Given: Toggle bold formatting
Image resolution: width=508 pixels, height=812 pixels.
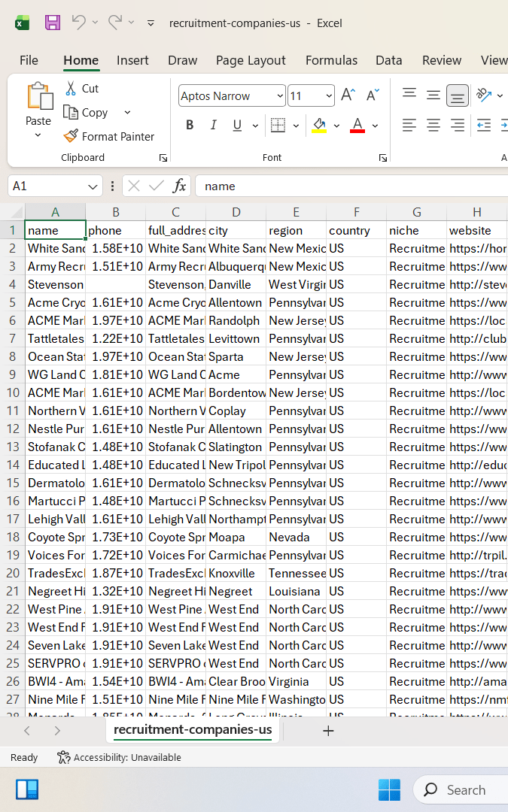Looking at the screenshot, I should point(190,125).
